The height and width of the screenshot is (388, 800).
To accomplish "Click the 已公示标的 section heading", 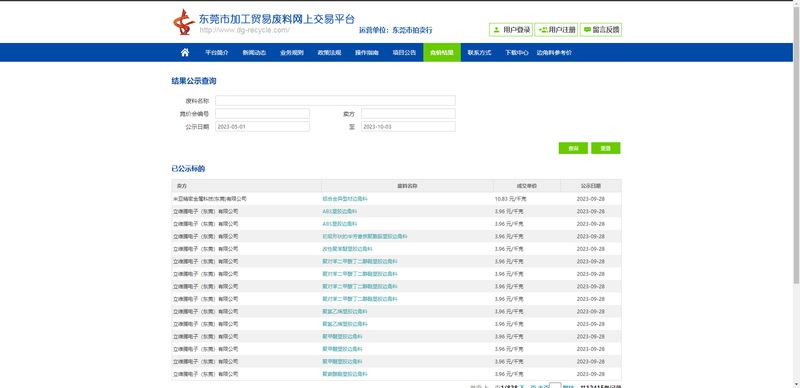I will pos(188,168).
